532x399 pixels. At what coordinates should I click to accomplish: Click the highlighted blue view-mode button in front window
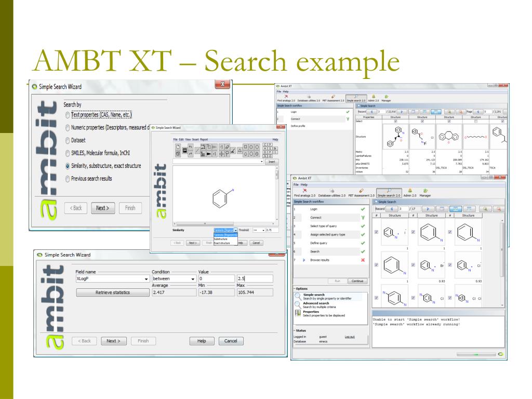click(x=455, y=209)
